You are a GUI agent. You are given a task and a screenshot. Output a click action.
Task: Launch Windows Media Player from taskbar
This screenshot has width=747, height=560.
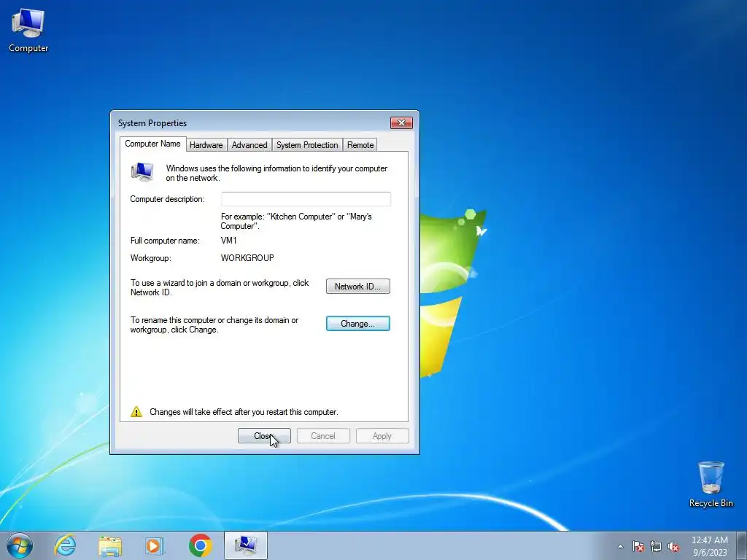tap(155, 545)
